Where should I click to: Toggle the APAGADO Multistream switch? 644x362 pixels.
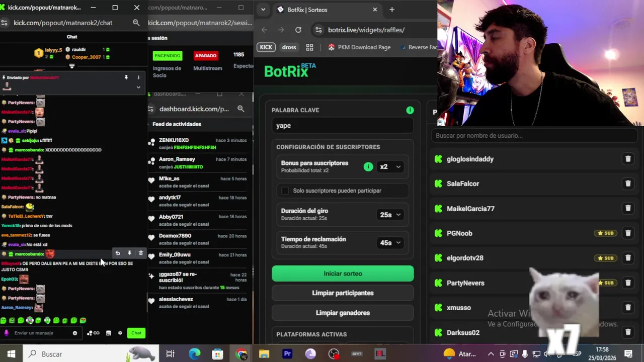206,55
